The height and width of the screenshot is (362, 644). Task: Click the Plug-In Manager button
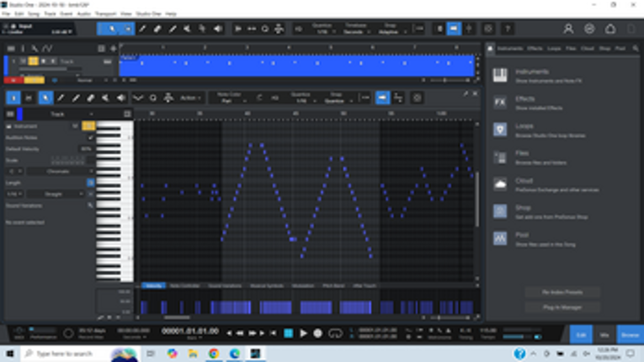(562, 307)
